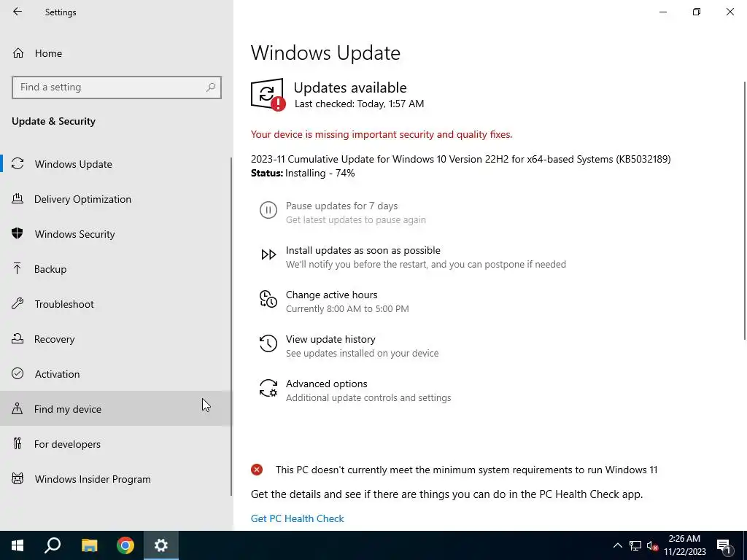Choose Install updates as soon as possible
Viewport: 747px width, 560px height.
(363, 251)
